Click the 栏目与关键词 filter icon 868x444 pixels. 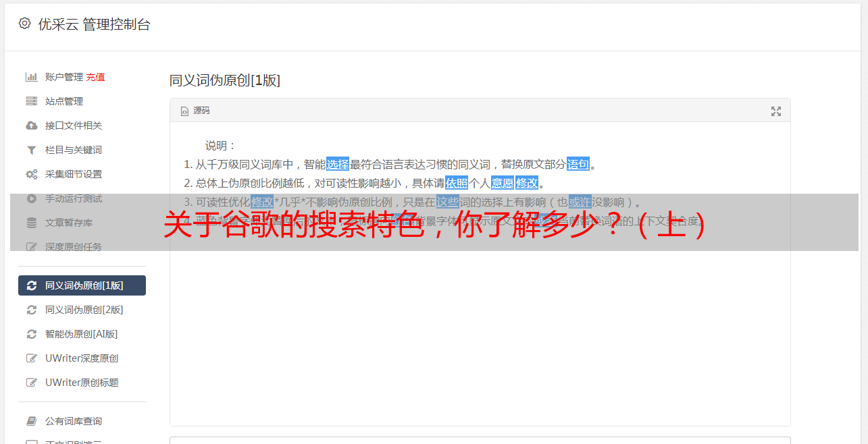[31, 150]
